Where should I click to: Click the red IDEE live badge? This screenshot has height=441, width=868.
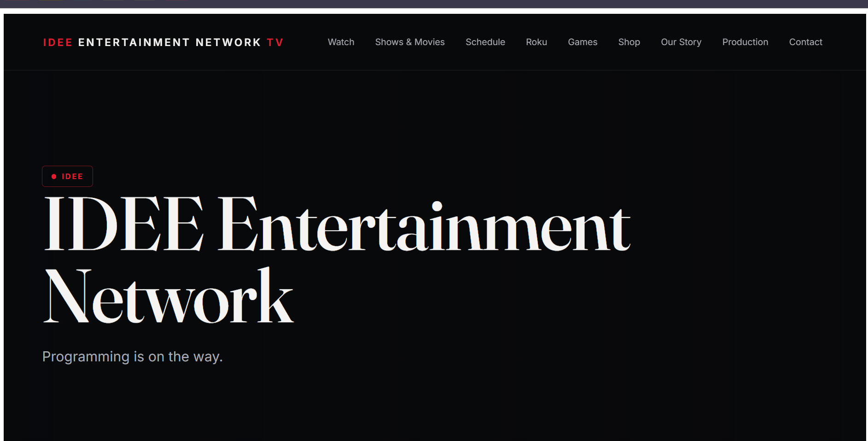pos(67,176)
